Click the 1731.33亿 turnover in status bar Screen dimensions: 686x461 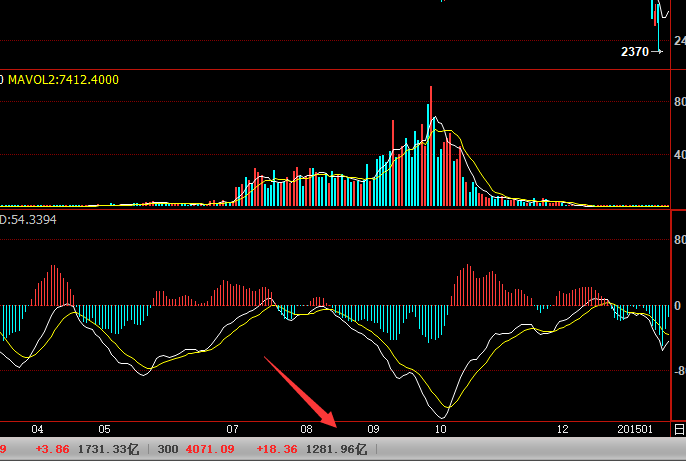pos(108,450)
